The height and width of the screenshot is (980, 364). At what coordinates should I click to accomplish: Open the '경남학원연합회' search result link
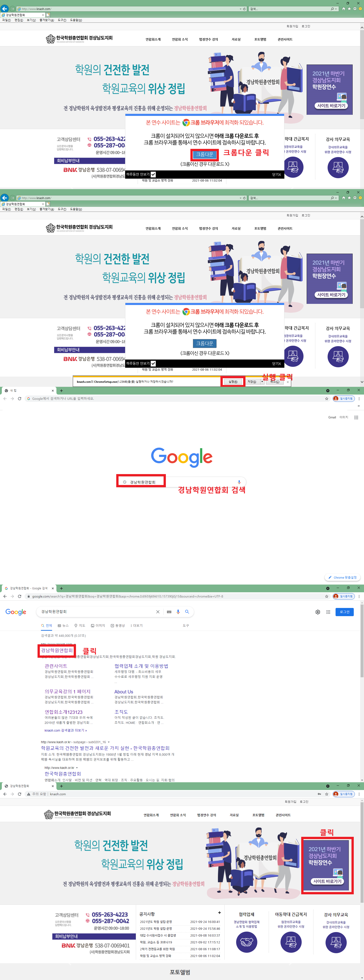coord(57,650)
